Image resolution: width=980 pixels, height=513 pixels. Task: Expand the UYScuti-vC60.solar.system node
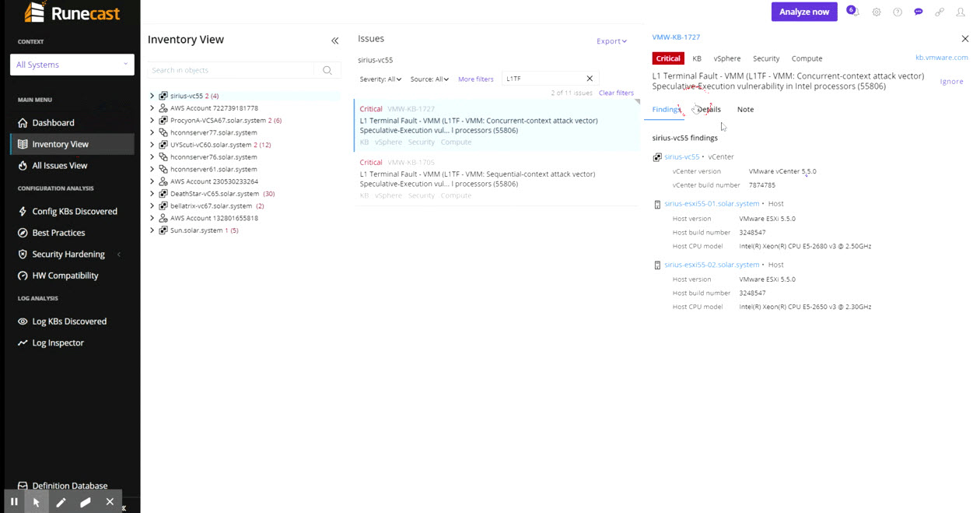pyautogui.click(x=152, y=145)
